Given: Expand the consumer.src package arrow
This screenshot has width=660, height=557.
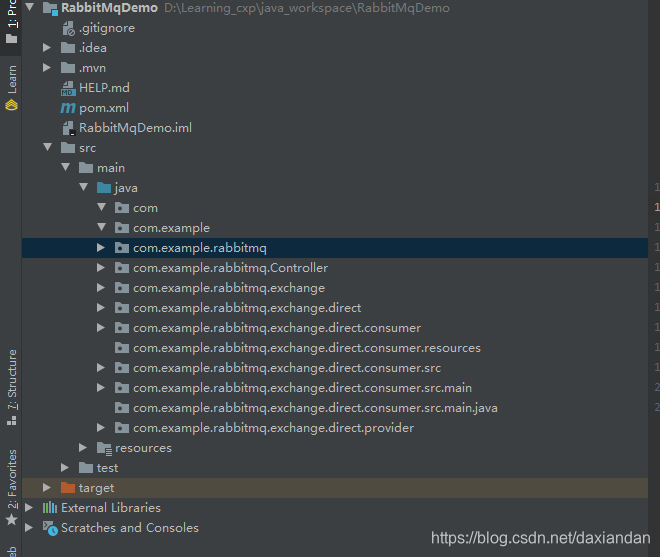Looking at the screenshot, I should coord(101,368).
